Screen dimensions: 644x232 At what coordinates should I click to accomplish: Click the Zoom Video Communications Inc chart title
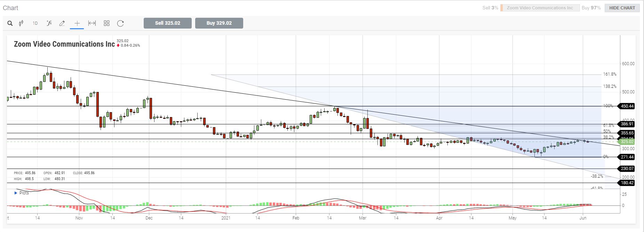(x=64, y=44)
